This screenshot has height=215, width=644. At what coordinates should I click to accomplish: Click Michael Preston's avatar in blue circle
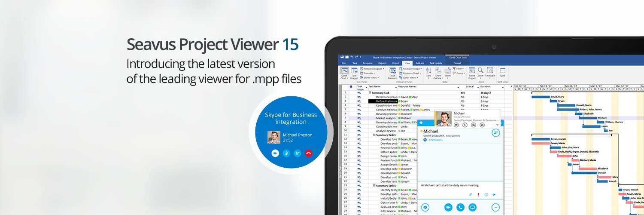click(274, 137)
